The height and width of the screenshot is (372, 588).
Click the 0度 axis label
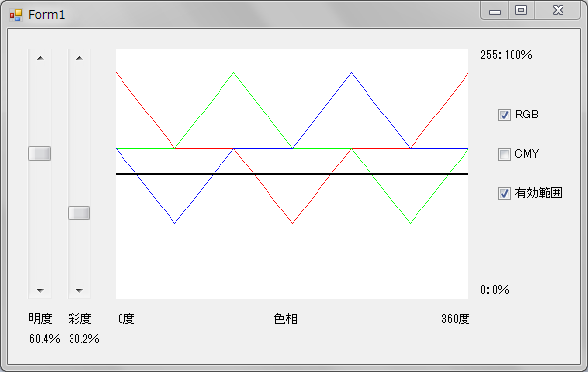[x=126, y=319]
